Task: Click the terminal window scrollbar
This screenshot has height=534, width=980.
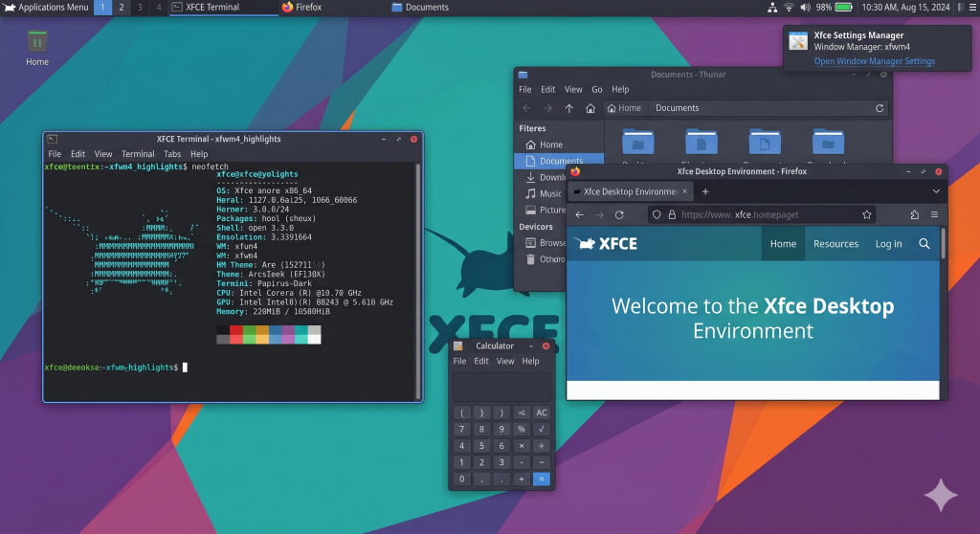Action: click(418, 280)
